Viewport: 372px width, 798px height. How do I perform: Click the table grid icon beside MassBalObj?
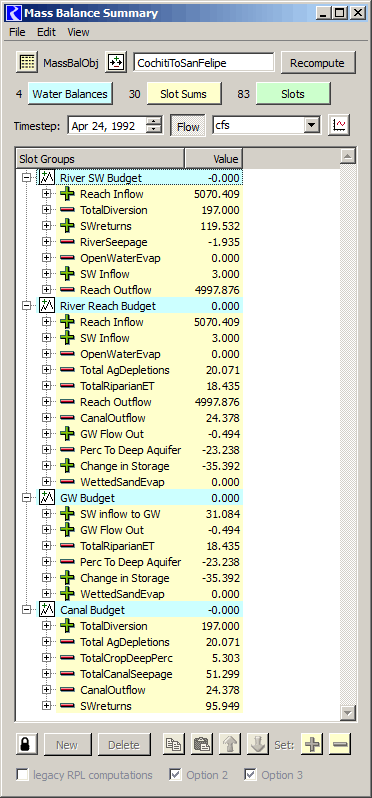point(27,63)
